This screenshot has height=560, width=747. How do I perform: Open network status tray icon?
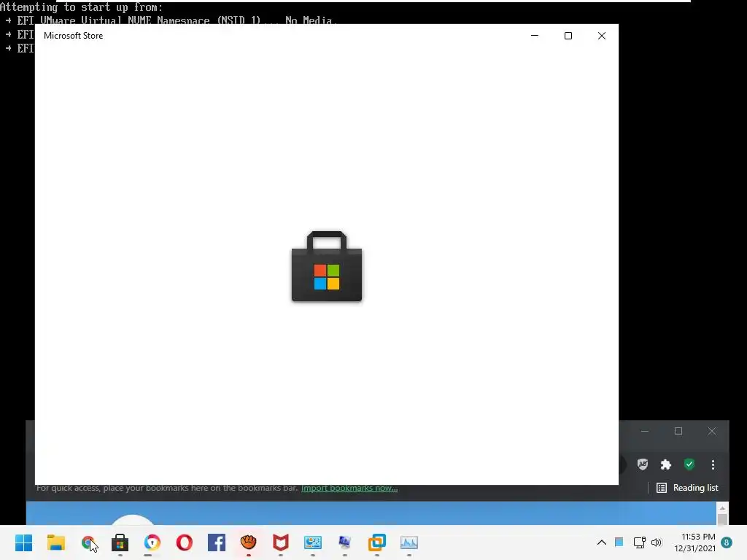(x=639, y=542)
